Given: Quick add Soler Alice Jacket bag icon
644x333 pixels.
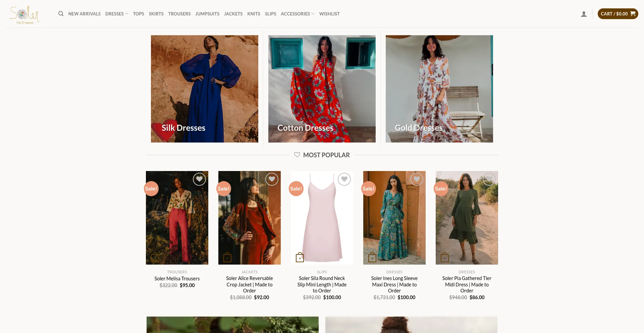Looking at the screenshot, I should 227,258.
